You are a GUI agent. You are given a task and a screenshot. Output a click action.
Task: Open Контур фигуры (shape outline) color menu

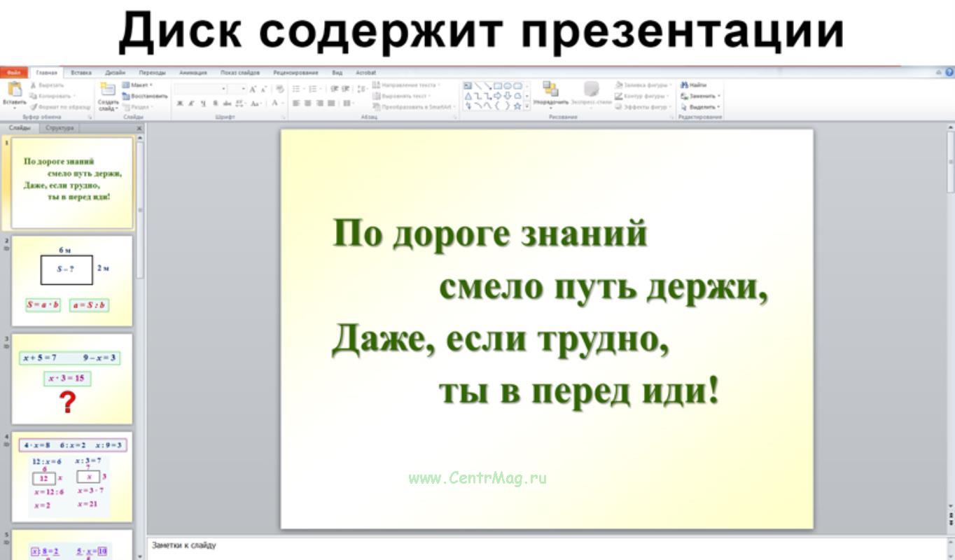point(642,96)
